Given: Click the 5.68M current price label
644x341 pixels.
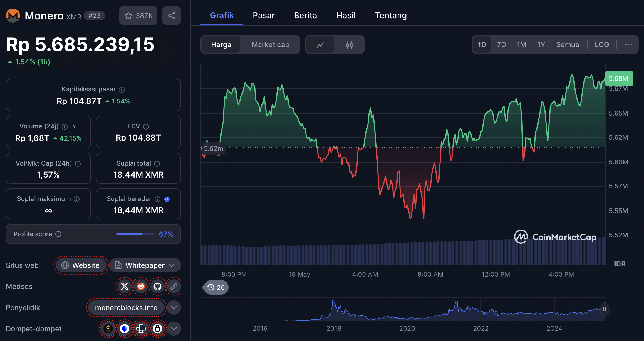Looking at the screenshot, I should [619, 78].
